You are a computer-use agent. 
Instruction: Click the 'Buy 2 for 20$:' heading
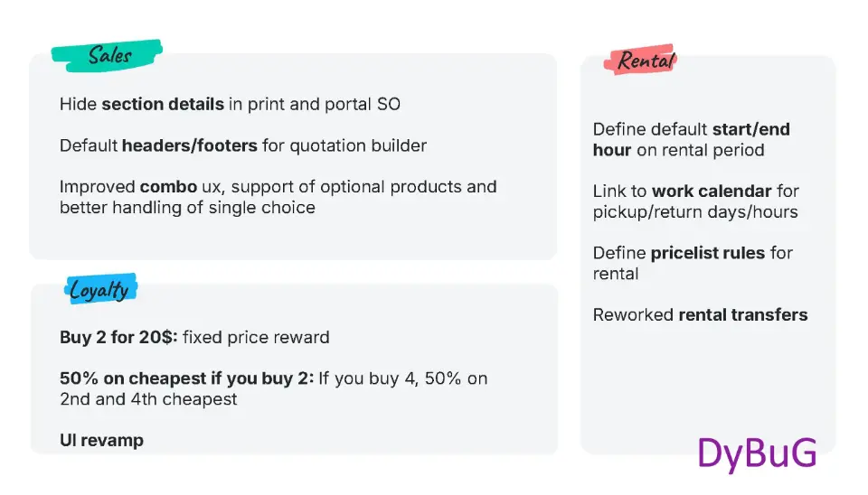click(x=118, y=337)
